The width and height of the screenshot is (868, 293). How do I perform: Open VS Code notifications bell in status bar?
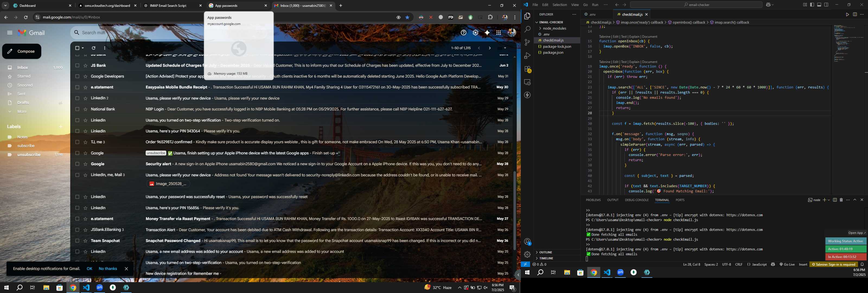pos(862,265)
